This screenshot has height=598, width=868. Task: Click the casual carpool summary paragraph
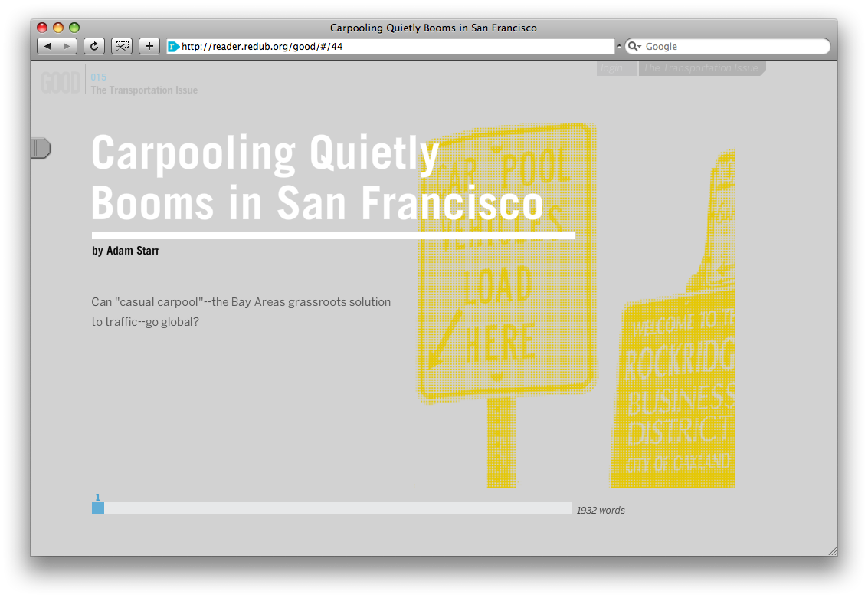coord(241,311)
